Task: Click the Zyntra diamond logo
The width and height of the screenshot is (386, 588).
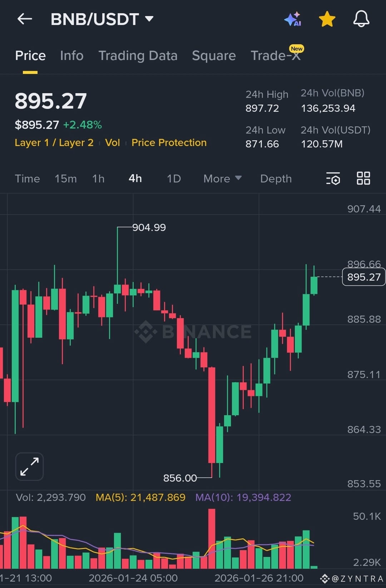Action: (x=324, y=578)
